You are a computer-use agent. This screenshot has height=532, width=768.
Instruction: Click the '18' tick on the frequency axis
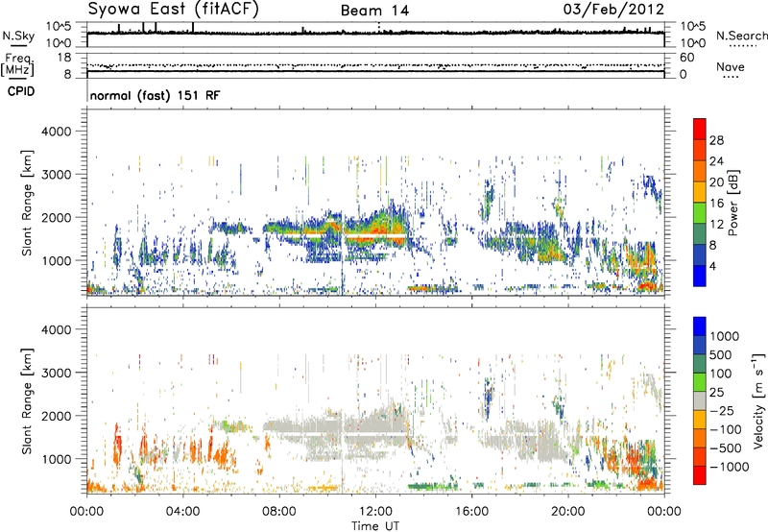[64, 58]
